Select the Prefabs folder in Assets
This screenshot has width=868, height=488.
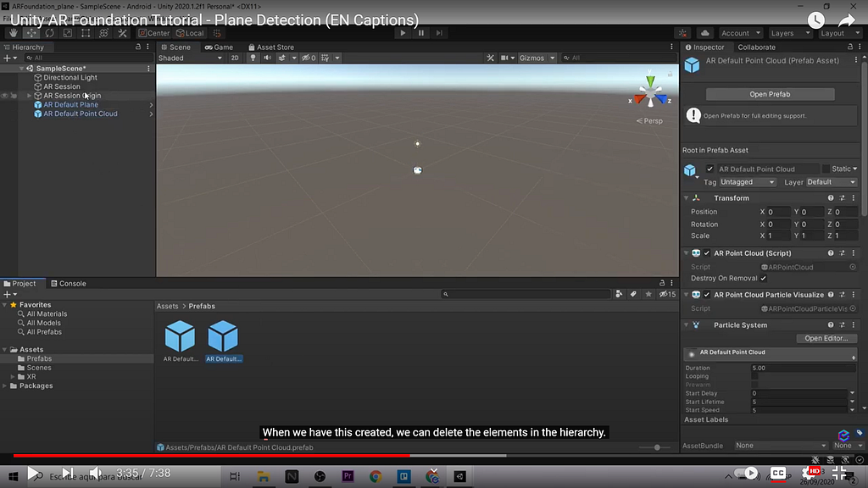tap(39, 358)
